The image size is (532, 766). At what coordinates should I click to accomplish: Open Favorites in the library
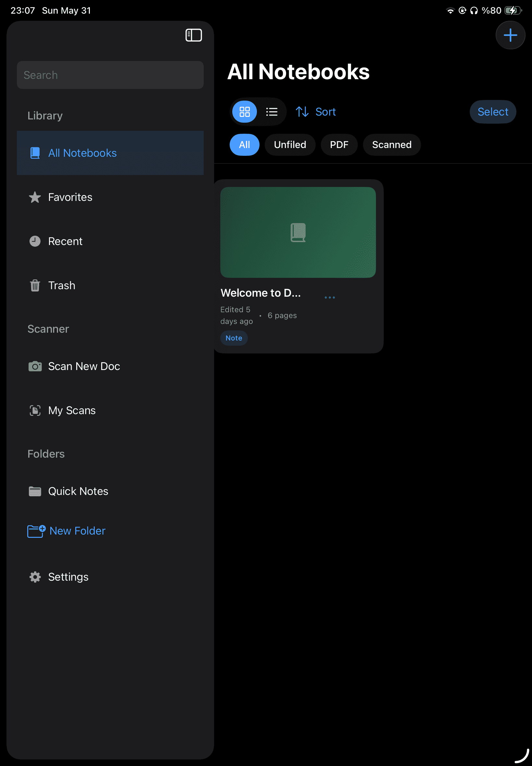pyautogui.click(x=110, y=197)
